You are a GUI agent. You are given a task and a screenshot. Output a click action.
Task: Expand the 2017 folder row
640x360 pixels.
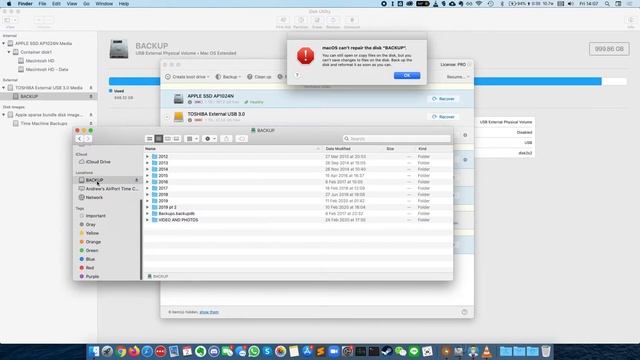[x=147, y=188]
